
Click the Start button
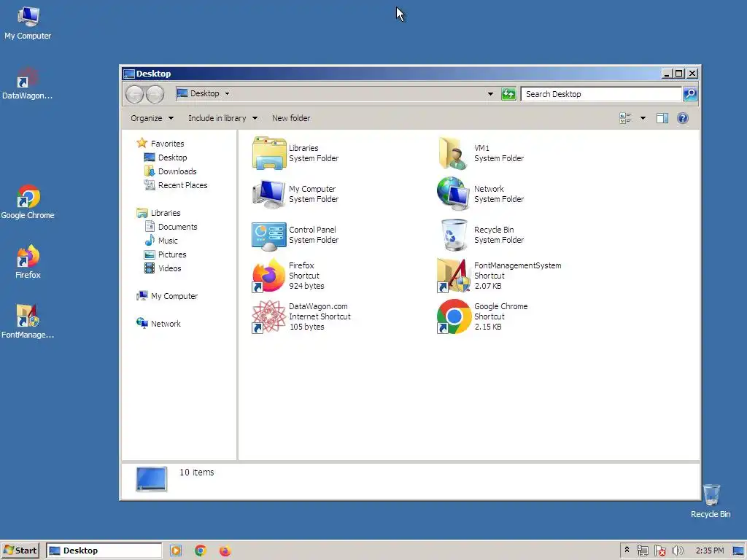pyautogui.click(x=20, y=551)
